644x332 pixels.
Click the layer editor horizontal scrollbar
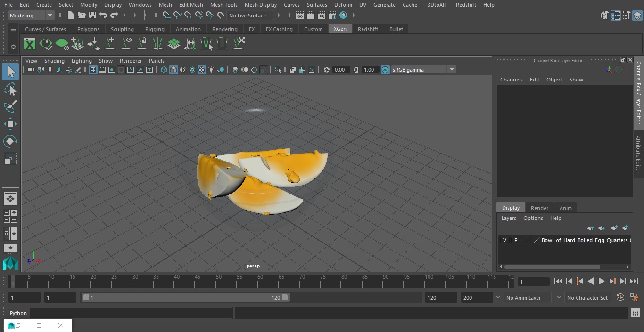[x=552, y=267]
